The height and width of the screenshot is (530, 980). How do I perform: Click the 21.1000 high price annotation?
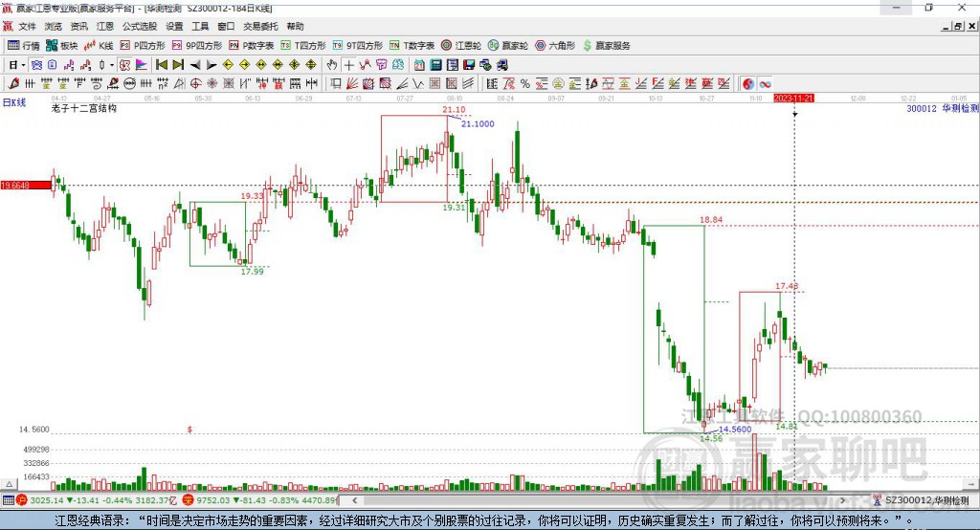click(x=478, y=123)
